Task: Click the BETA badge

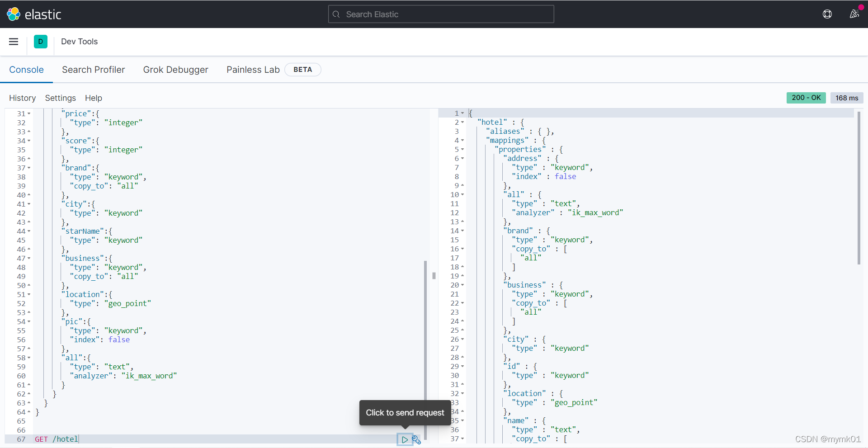Action: point(303,70)
